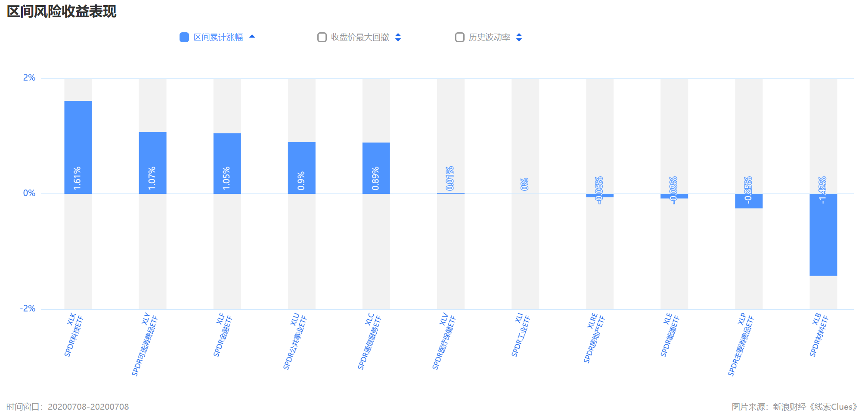
Task: Click the XLP -0.25% bar
Action: pyautogui.click(x=749, y=201)
